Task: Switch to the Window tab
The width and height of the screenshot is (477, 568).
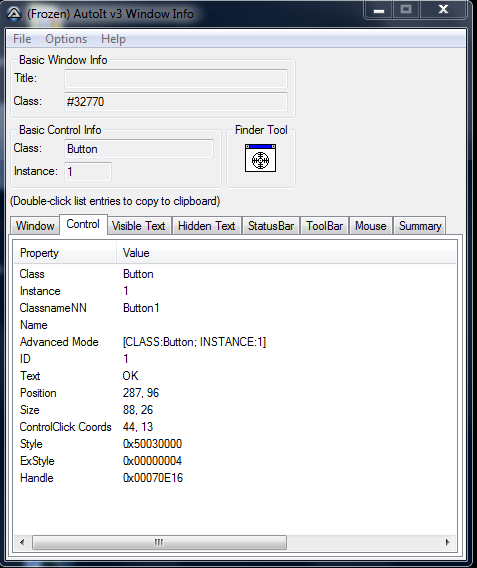Action: pyautogui.click(x=35, y=226)
